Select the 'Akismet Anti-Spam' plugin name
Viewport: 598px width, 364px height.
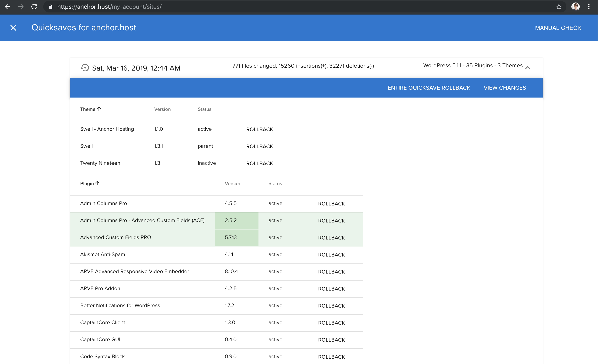[102, 254]
